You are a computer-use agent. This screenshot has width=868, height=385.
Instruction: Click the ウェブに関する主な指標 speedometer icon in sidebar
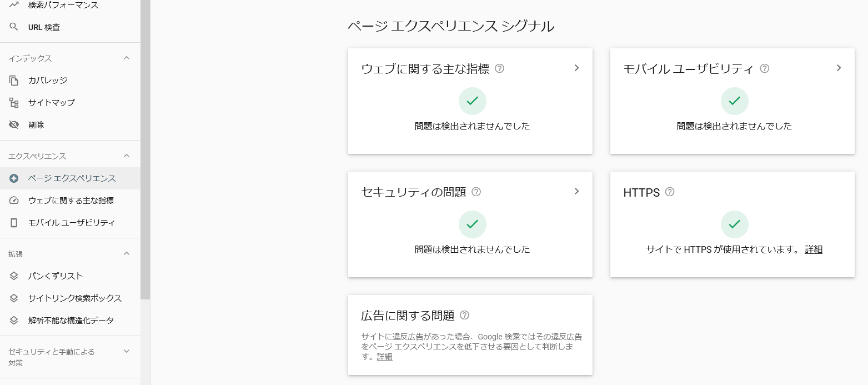click(x=14, y=201)
